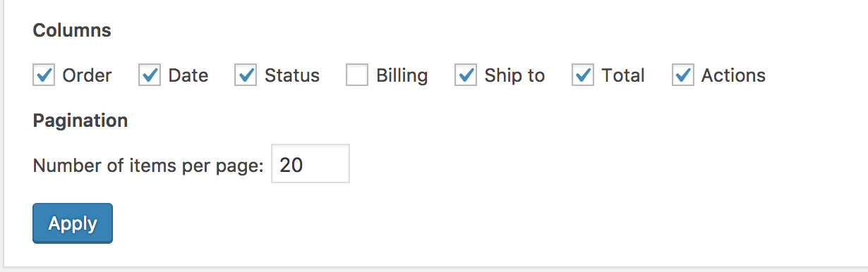868x272 pixels.
Task: Click the blue Apply button
Action: [x=73, y=223]
